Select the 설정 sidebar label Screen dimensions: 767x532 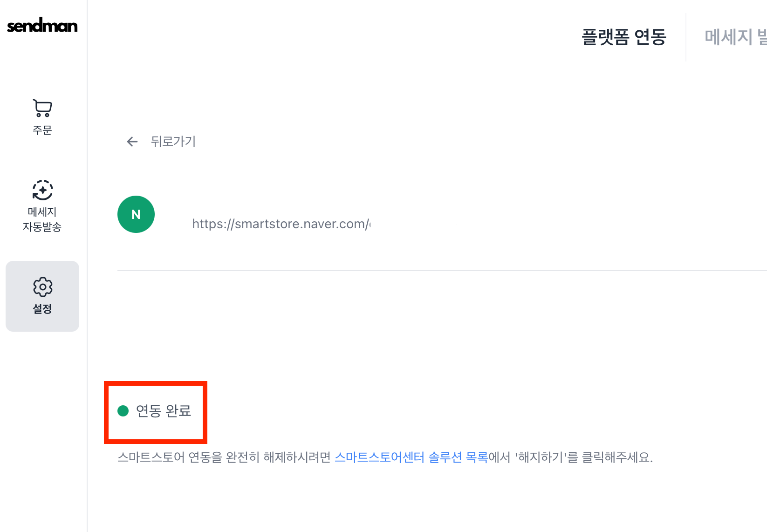[x=42, y=309]
